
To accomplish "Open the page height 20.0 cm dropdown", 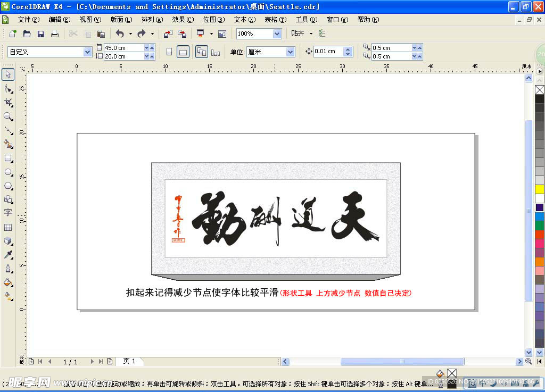I will pos(146,56).
